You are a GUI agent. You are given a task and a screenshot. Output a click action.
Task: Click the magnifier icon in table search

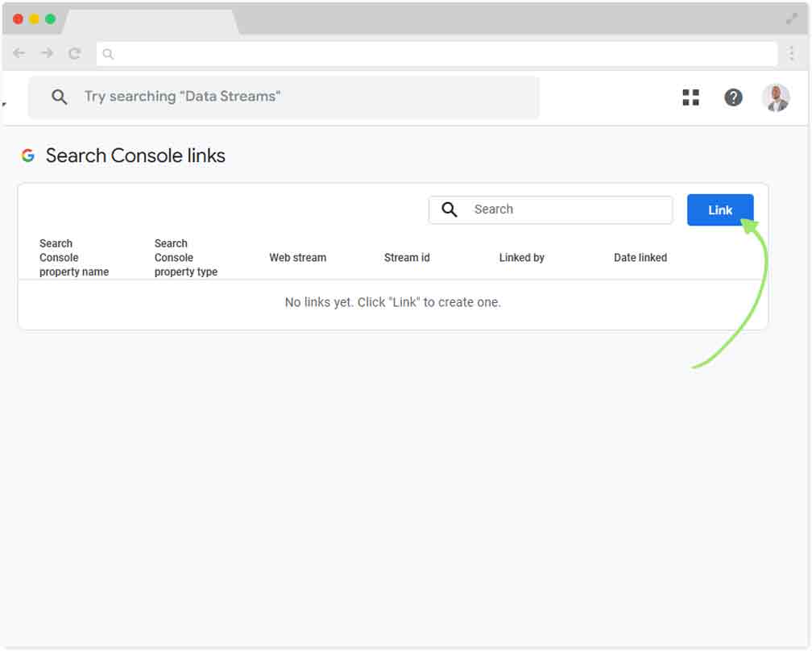449,209
